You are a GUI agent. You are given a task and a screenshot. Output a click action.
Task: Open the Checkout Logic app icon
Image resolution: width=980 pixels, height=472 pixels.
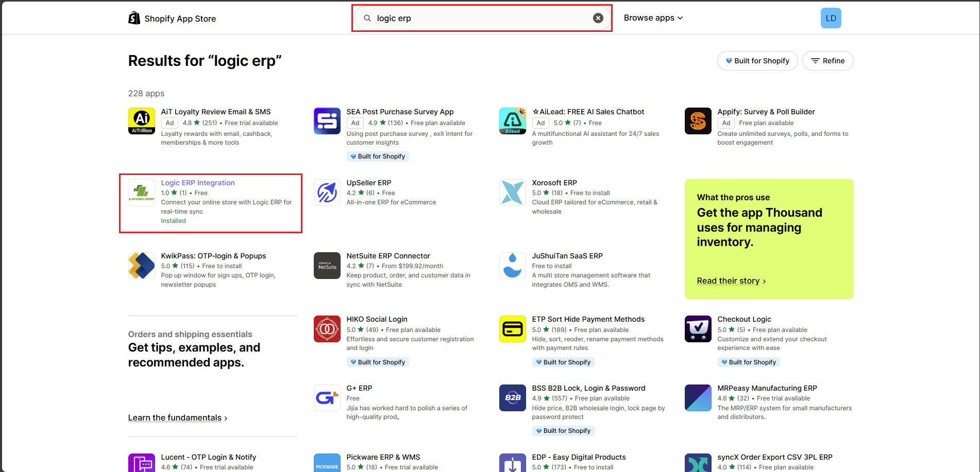point(698,329)
